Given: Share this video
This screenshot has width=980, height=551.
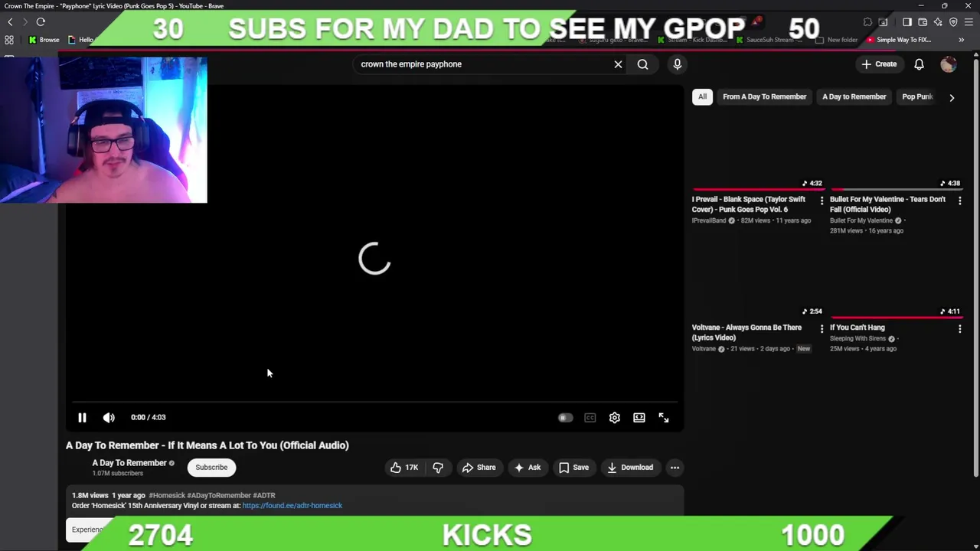Looking at the screenshot, I should (479, 467).
